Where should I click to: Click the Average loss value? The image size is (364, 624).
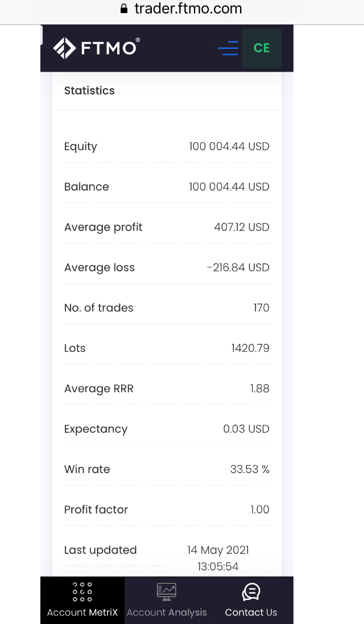pyautogui.click(x=238, y=268)
